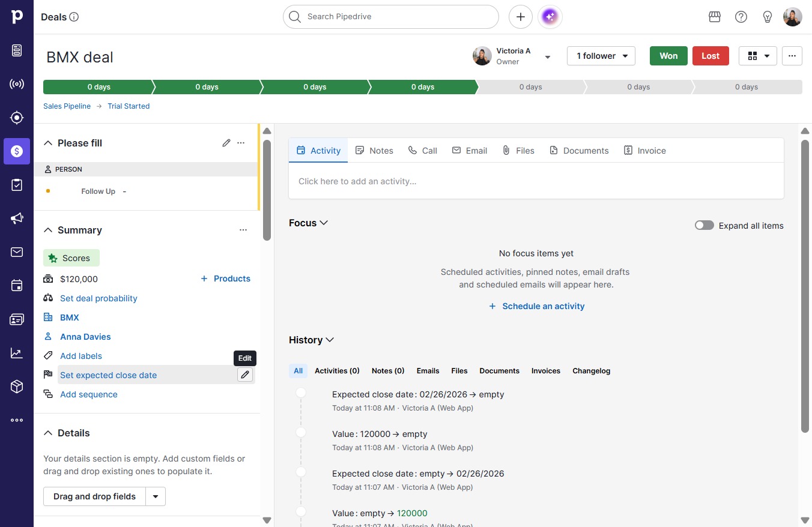
Task: Mark the deal as Lost
Action: [710, 56]
